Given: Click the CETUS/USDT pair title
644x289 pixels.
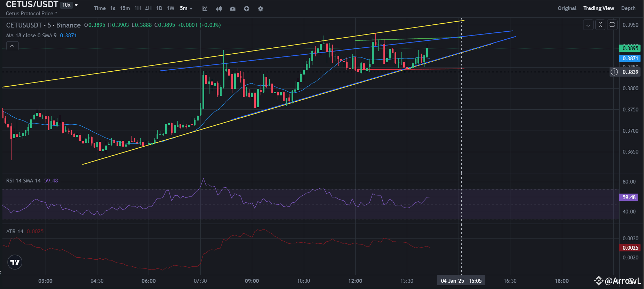Looking at the screenshot, I should click(32, 5).
